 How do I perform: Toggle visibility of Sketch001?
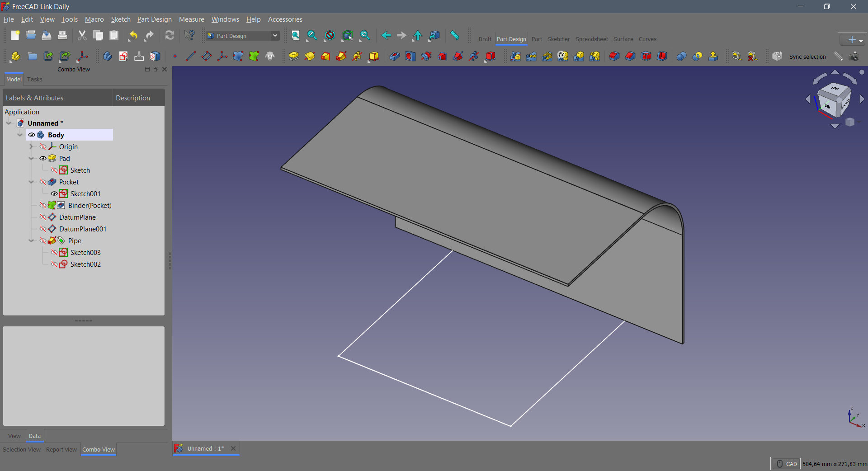coord(54,193)
